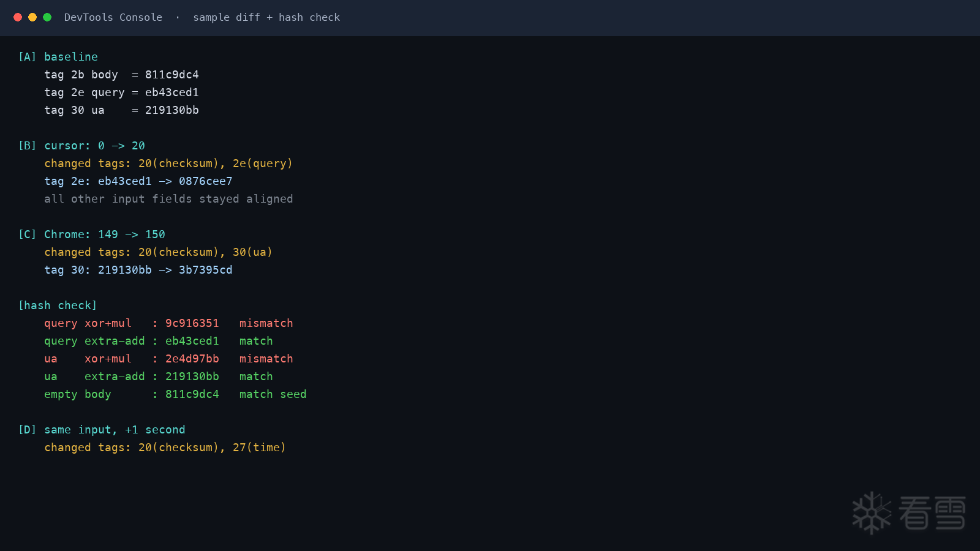Screen dimensions: 980x551
Task: Click the "ua xor+mul : 2e4d97bb mismatch" row
Action: click(168, 359)
